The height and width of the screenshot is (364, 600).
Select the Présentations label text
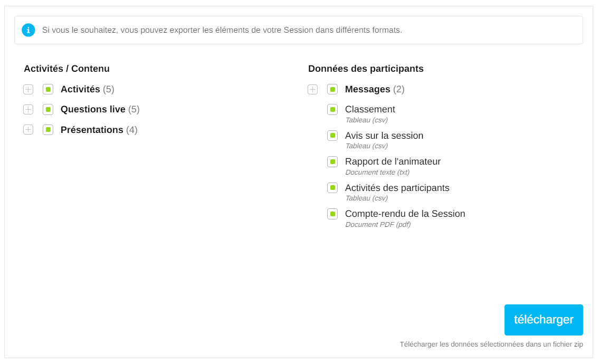(x=92, y=130)
